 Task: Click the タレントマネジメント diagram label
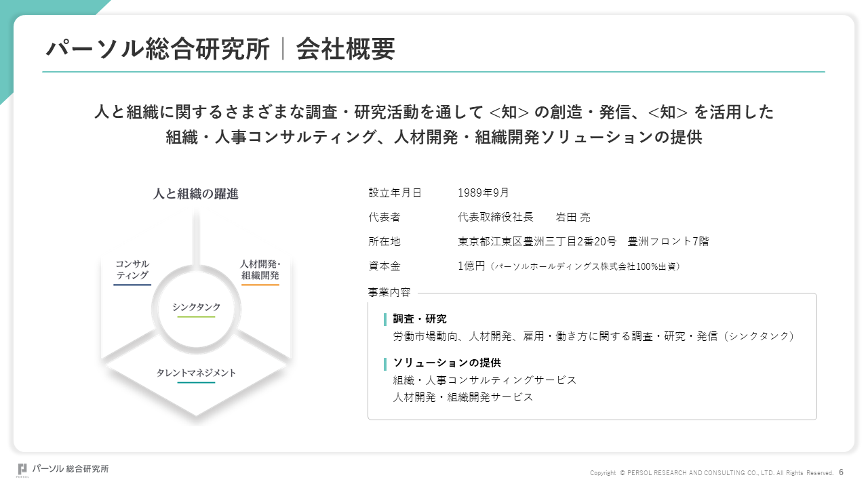click(196, 373)
